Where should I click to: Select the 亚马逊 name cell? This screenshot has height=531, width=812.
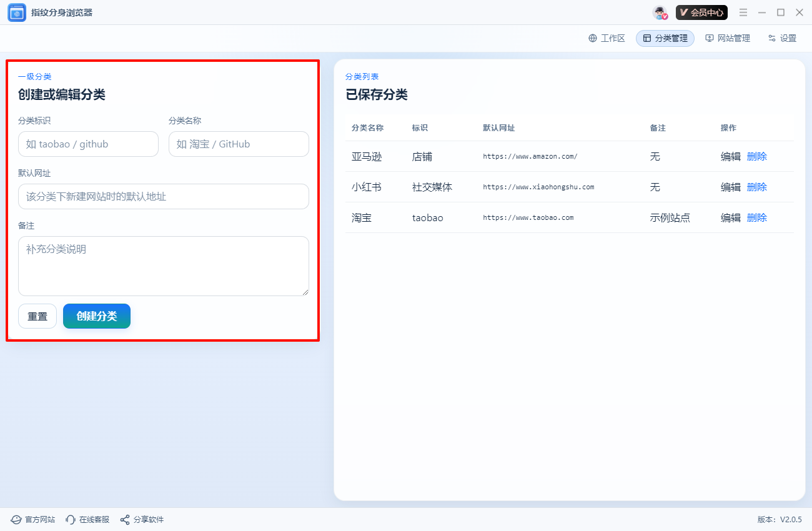367,156
